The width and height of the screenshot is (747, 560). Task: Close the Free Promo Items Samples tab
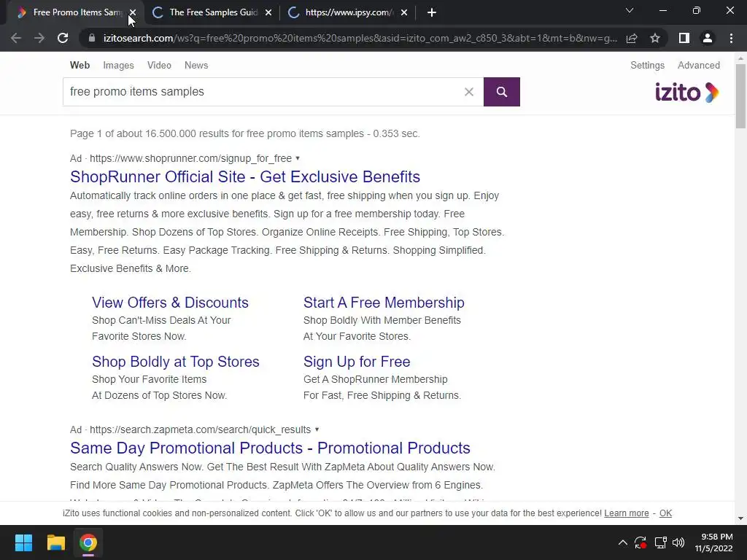[x=133, y=13]
